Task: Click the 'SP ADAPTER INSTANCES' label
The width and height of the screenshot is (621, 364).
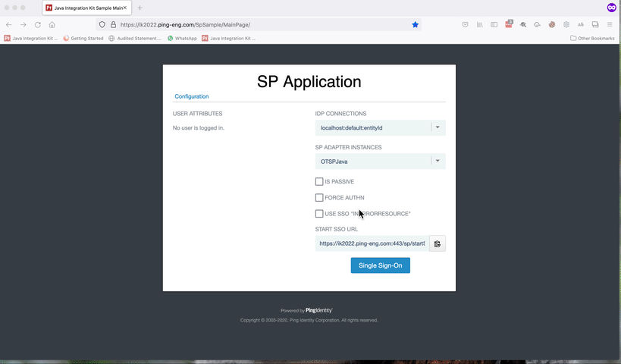Action: (x=349, y=147)
